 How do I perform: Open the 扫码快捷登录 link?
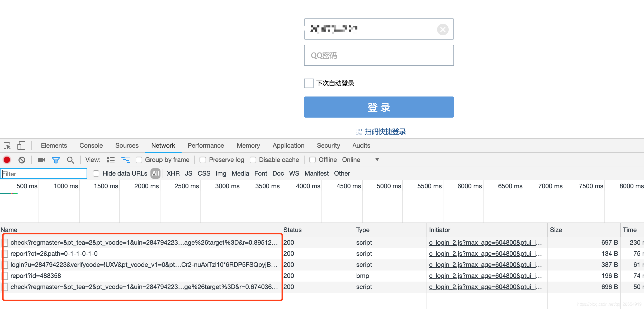[385, 132]
